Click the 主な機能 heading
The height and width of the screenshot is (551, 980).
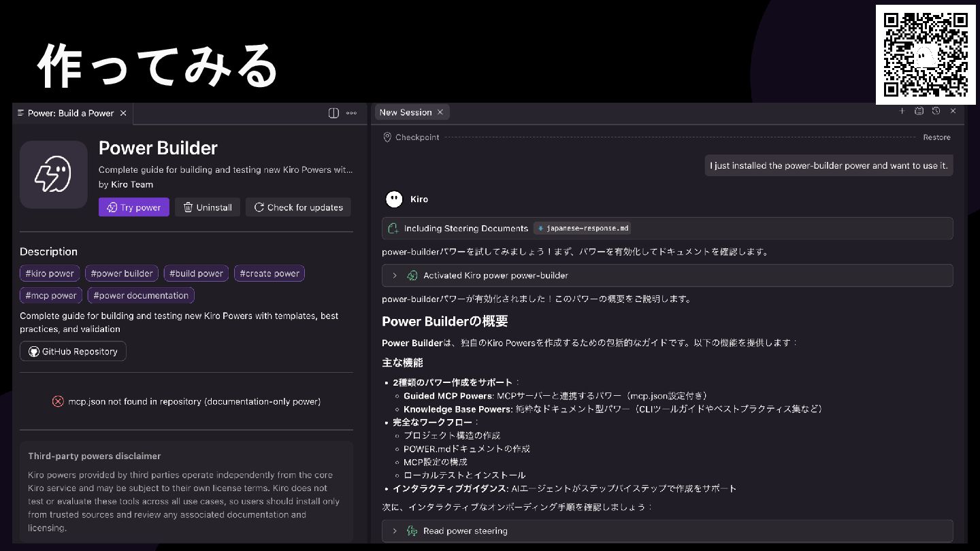pos(402,363)
